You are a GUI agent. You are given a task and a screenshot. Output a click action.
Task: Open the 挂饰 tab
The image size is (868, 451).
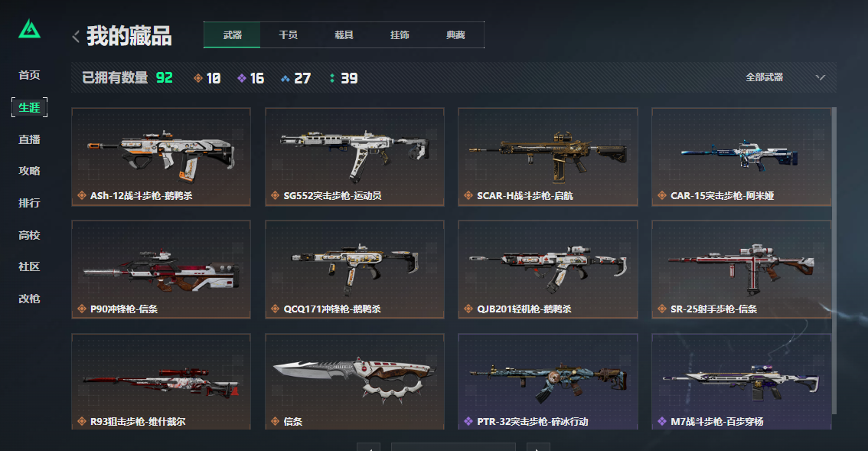pos(400,35)
